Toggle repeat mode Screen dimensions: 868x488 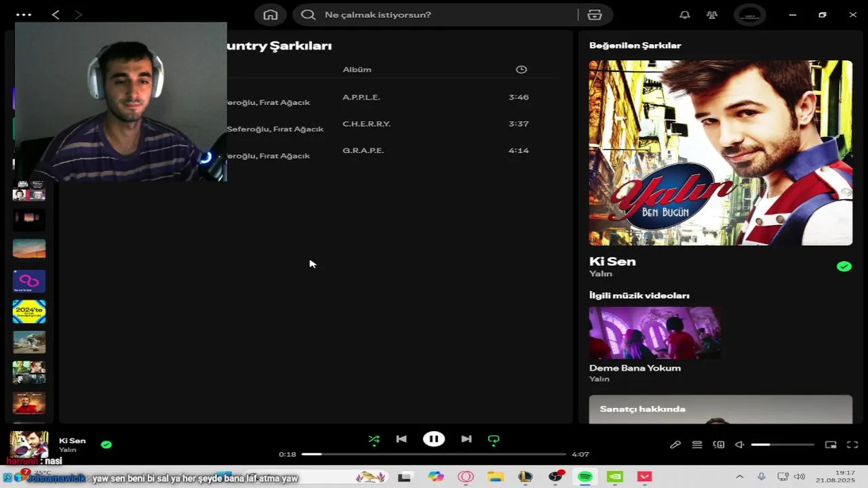point(494,439)
